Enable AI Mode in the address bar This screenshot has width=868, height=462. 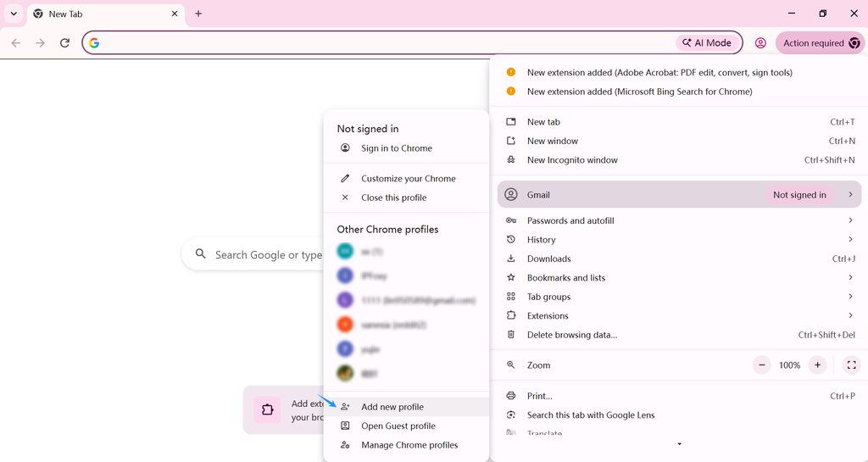[708, 42]
